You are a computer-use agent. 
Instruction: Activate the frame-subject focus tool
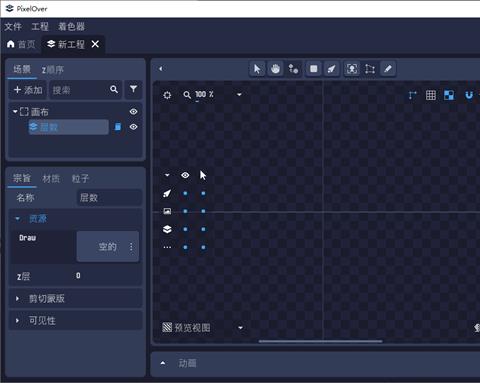click(352, 69)
